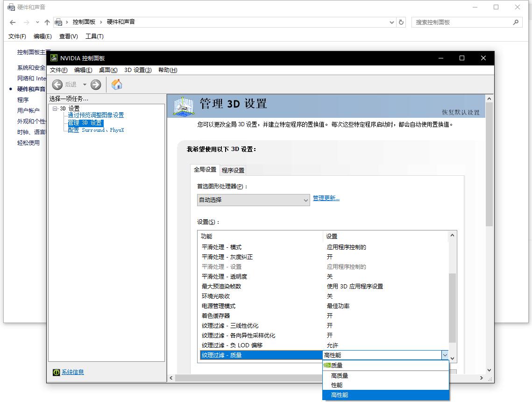Open the 桌面 menu
This screenshot has width=532, height=402.
point(107,70)
